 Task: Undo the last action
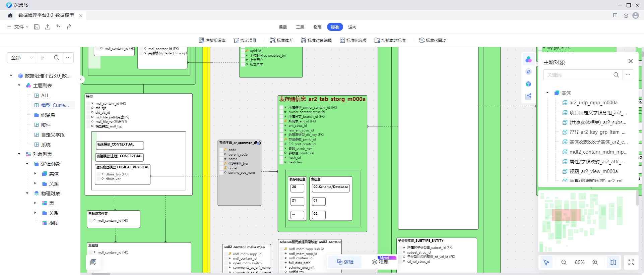point(58,27)
